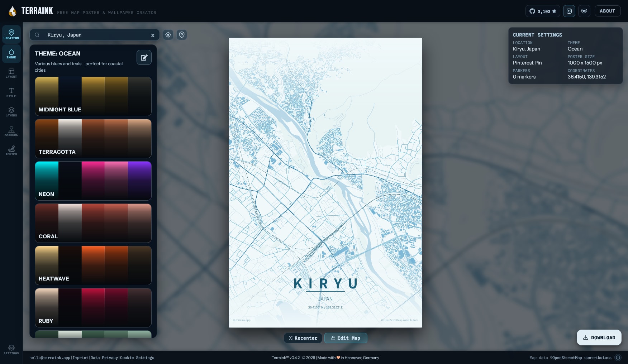Open the Layout sidebar panel
This screenshot has height=364, width=628.
(11, 73)
